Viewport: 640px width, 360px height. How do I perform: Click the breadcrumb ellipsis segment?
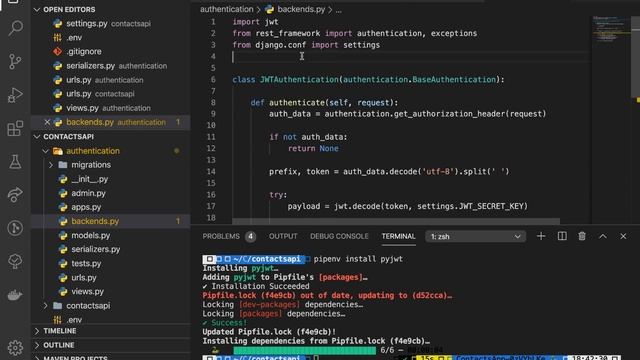pyautogui.click(x=338, y=10)
